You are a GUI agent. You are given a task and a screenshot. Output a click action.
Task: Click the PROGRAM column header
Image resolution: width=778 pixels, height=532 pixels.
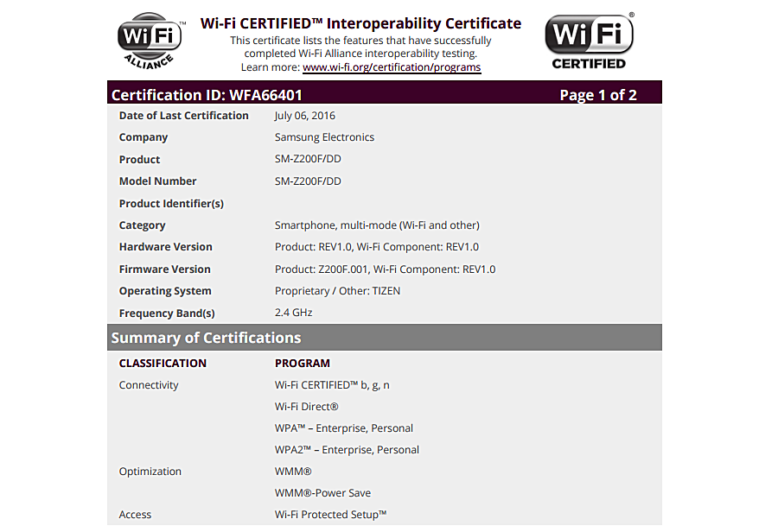tap(303, 364)
